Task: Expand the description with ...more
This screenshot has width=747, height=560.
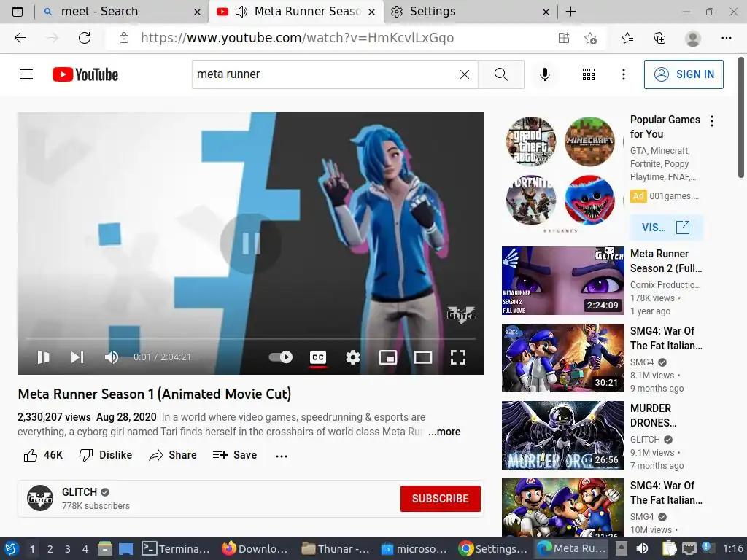Action: click(444, 432)
